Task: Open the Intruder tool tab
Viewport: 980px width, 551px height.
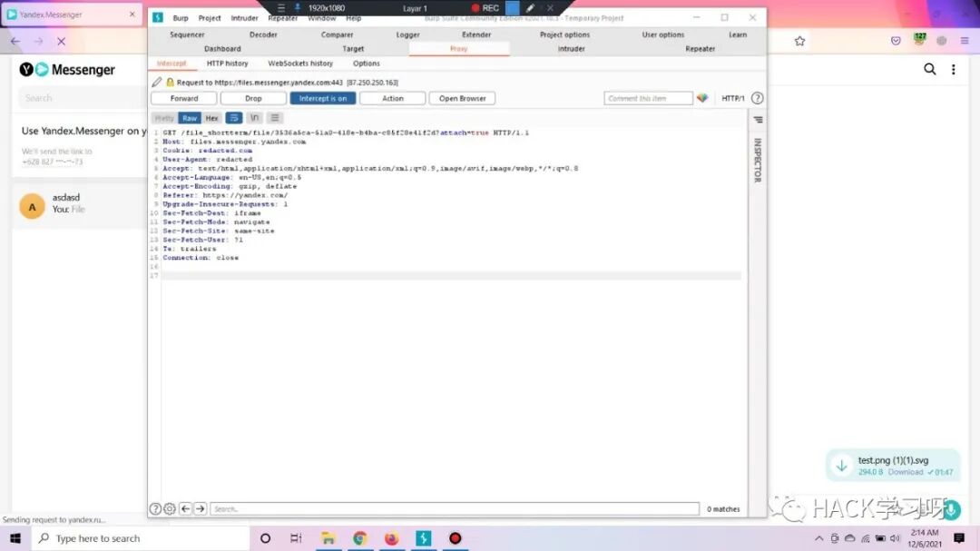Action: click(x=572, y=49)
